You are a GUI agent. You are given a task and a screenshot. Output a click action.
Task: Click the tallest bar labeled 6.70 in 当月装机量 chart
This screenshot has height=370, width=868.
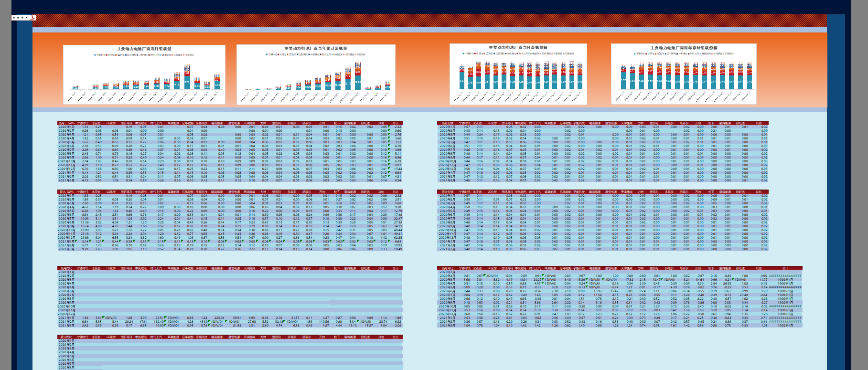point(187,82)
